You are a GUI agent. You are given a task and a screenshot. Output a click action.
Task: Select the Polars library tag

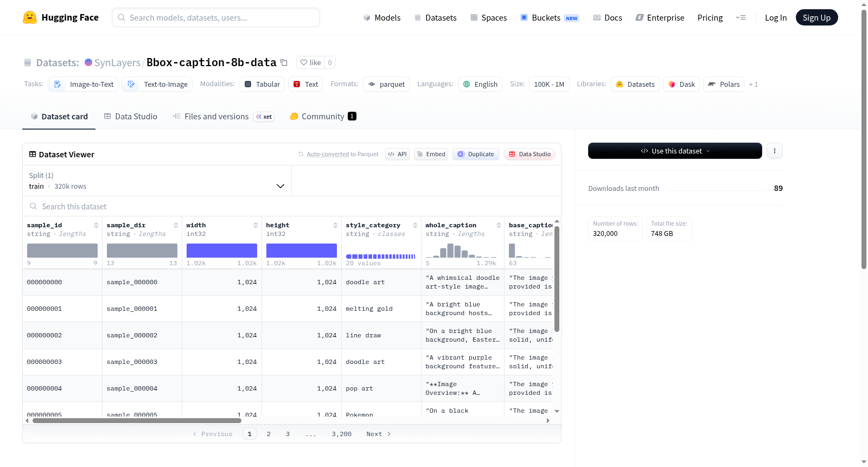(x=724, y=84)
